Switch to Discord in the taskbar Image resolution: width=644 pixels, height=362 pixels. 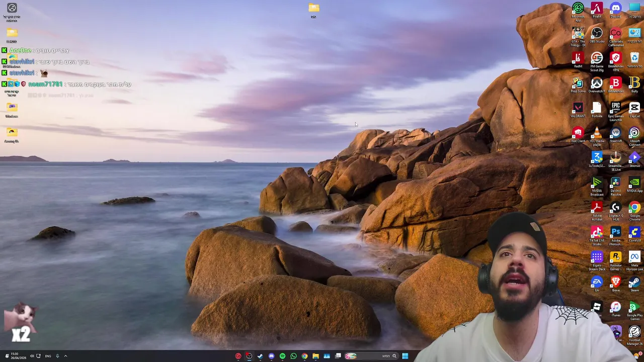271,356
